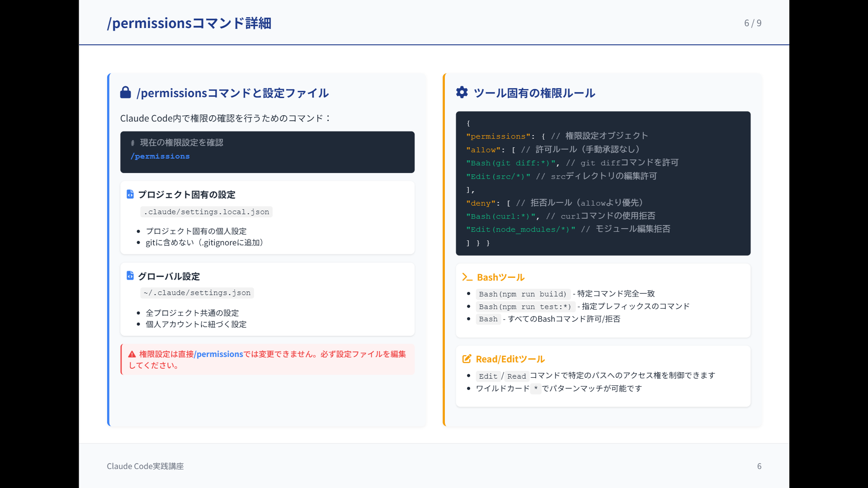Click bullet プロジェクト固有の個人設定
The image size is (868, 488).
(x=196, y=231)
